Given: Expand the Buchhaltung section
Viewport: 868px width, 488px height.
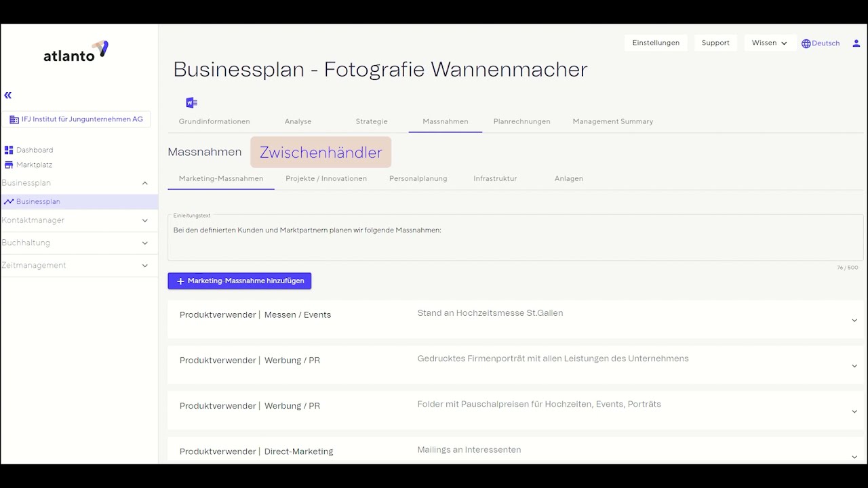Looking at the screenshot, I should tap(144, 243).
